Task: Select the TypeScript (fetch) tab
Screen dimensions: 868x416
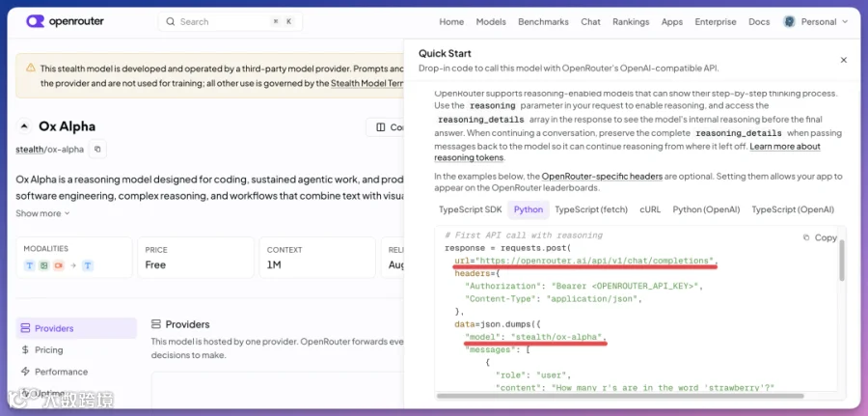Action: 591,209
